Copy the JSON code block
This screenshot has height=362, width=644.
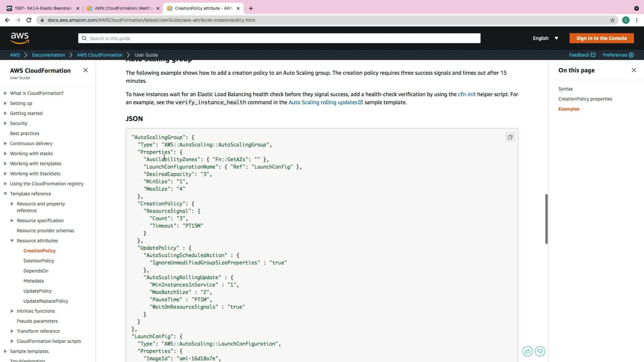pos(510,137)
